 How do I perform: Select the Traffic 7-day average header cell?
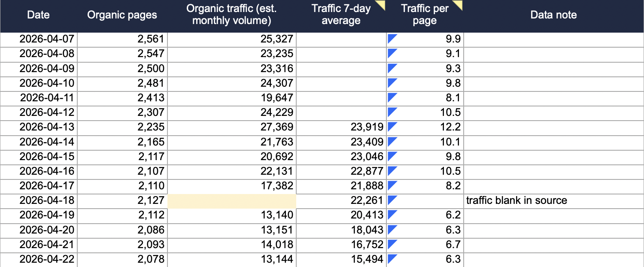pos(341,16)
